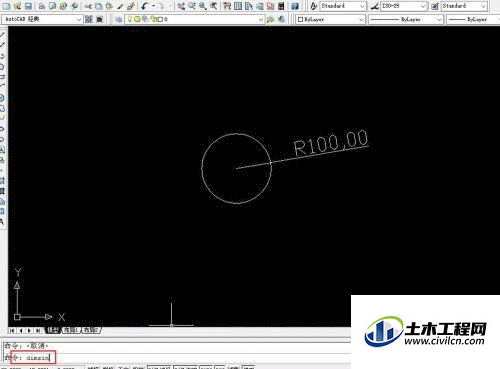Toggle 正交 ortho mode in status bar

[x=123, y=367]
